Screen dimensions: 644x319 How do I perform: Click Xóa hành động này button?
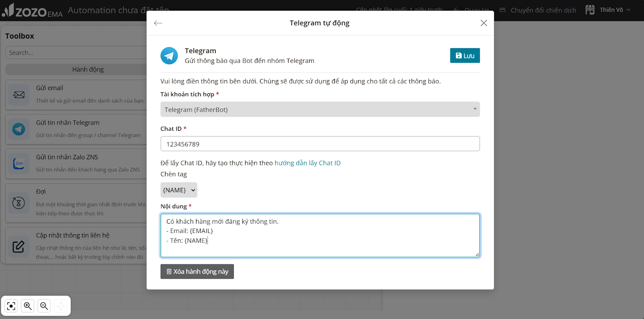tap(197, 272)
